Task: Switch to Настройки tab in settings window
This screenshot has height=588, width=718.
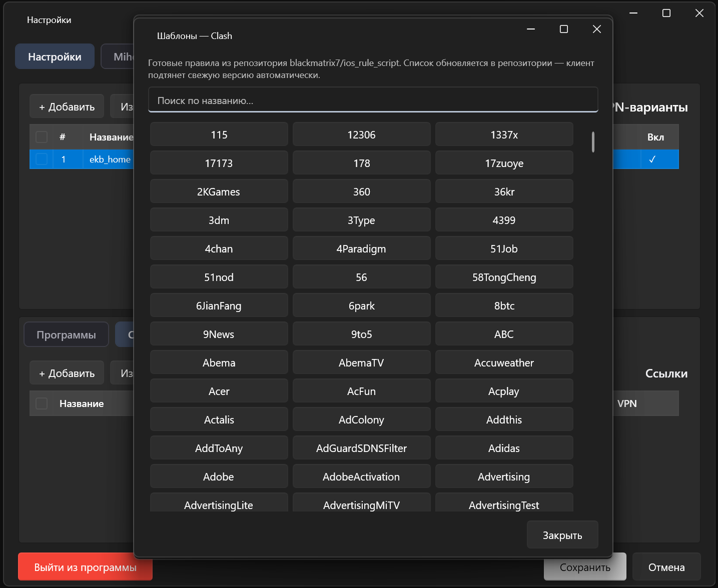Action: click(55, 56)
